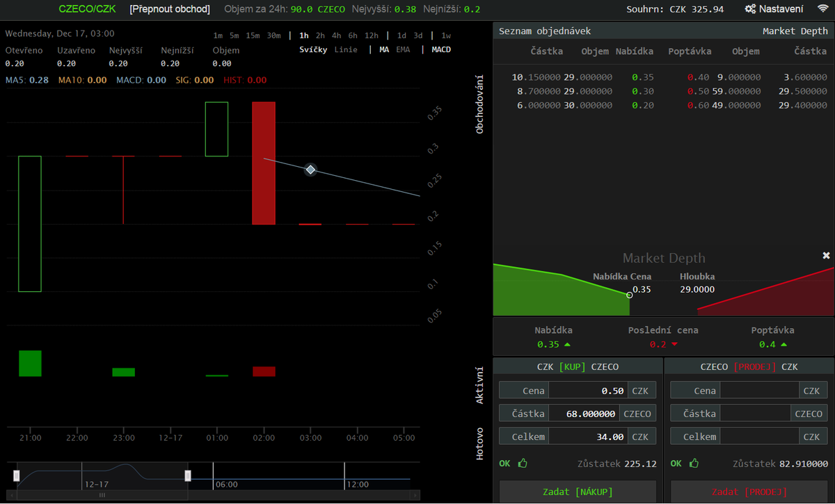Image resolution: width=835 pixels, height=504 pixels.
Task: Click the green arrow next to Nabídka 0.35
Action: [567, 344]
